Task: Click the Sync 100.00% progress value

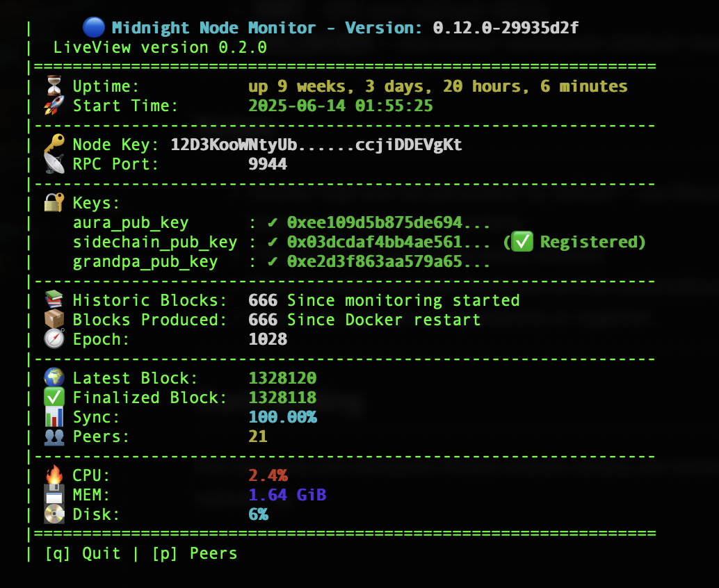Action: pyautogui.click(x=282, y=417)
